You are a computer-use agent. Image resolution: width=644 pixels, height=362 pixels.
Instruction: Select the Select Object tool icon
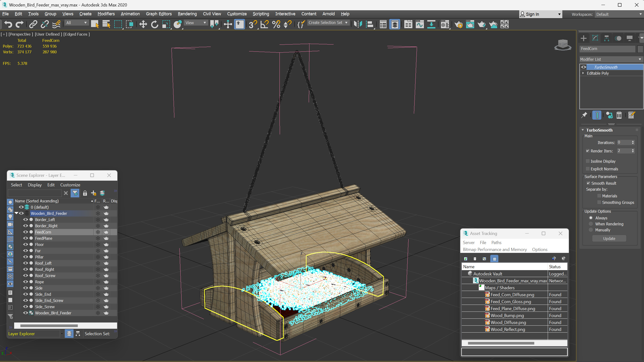94,24
